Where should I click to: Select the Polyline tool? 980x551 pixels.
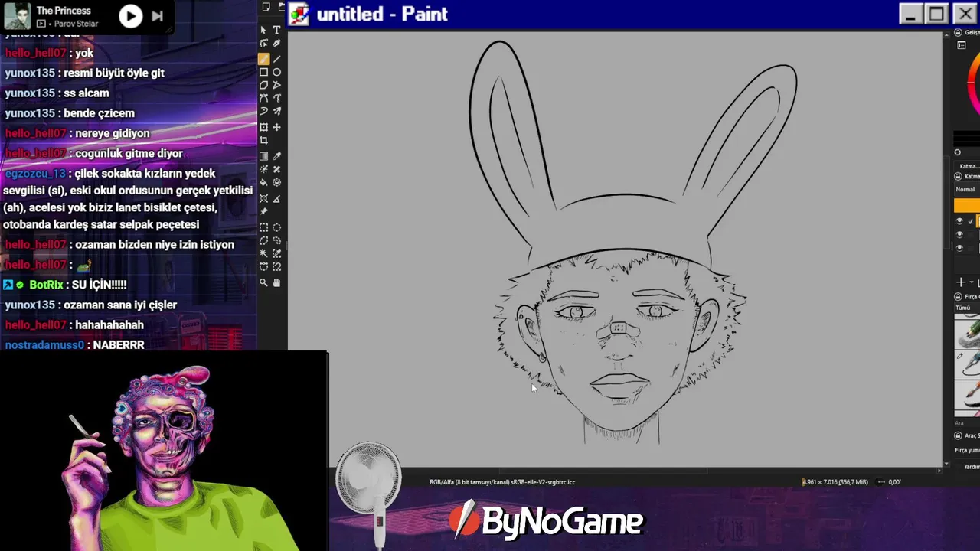(276, 85)
